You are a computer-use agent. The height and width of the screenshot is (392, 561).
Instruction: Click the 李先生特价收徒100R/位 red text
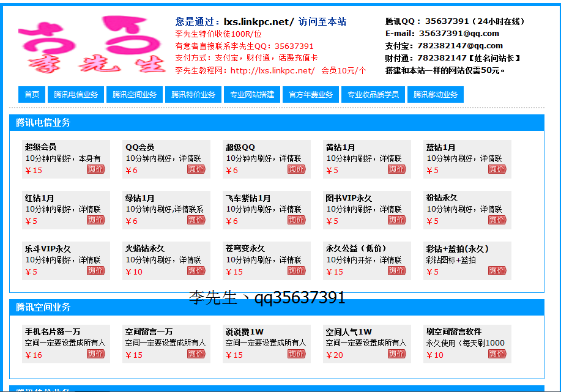(218, 34)
